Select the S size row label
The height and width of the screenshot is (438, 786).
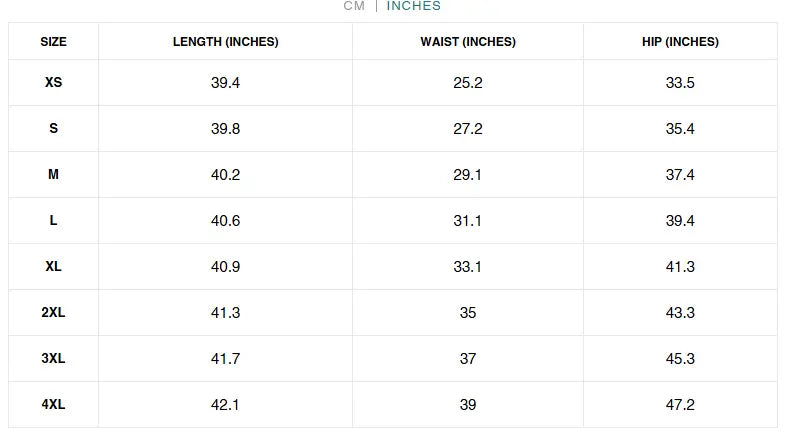click(x=54, y=129)
